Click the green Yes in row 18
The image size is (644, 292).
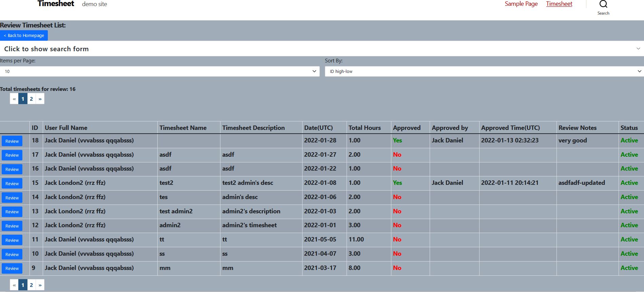[397, 140]
